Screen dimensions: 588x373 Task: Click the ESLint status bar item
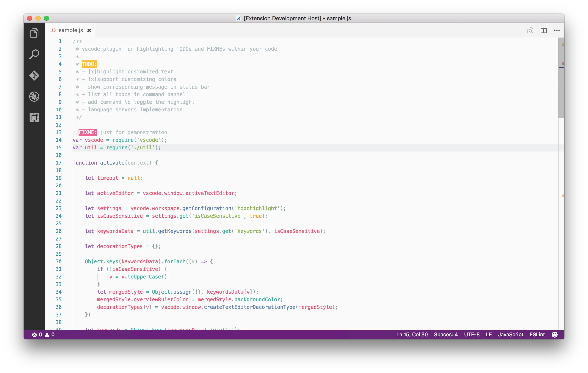(537, 334)
